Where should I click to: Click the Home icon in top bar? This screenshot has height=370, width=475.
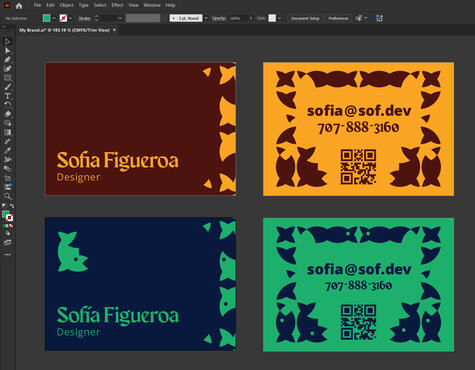click(x=19, y=6)
